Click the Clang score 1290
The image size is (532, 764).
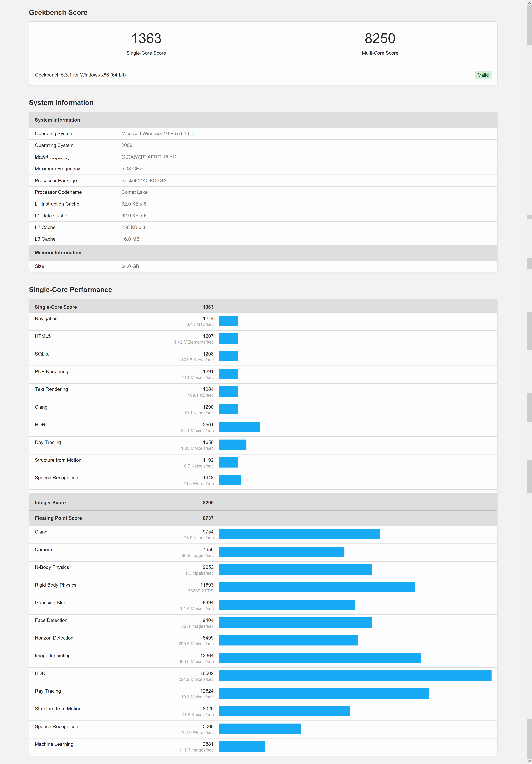click(x=208, y=407)
